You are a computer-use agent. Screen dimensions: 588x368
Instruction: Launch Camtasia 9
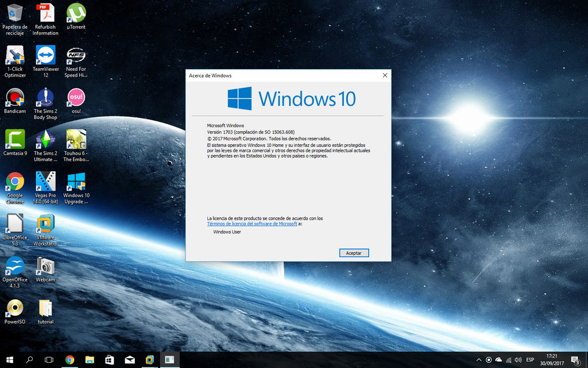click(14, 140)
